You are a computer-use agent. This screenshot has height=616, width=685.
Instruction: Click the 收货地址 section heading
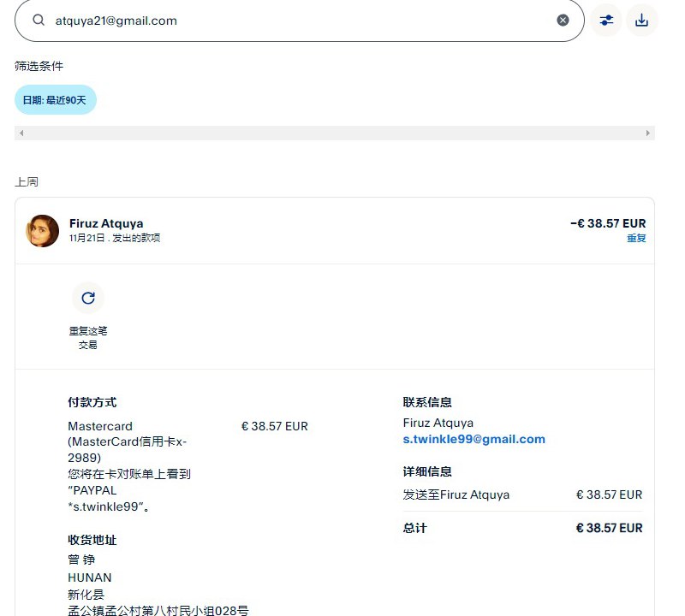coord(92,540)
